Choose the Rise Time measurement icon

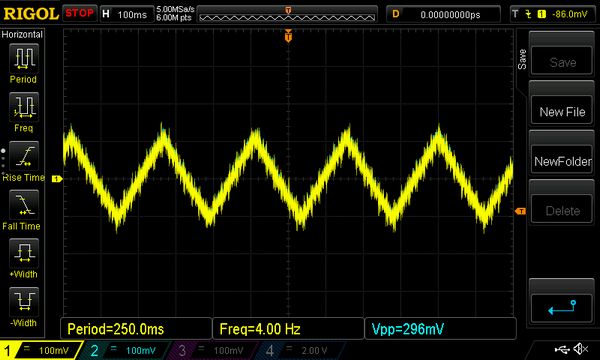pyautogui.click(x=24, y=156)
